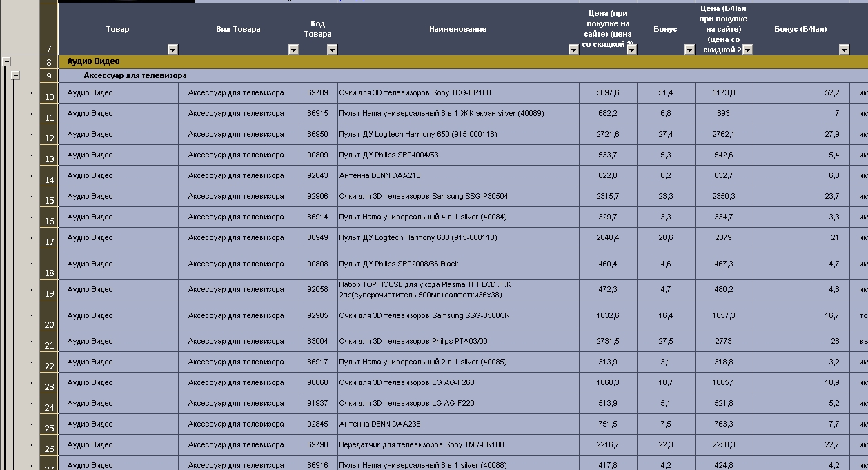Select row header 15
Image resolution: width=868 pixels, height=470 pixels.
(48, 197)
